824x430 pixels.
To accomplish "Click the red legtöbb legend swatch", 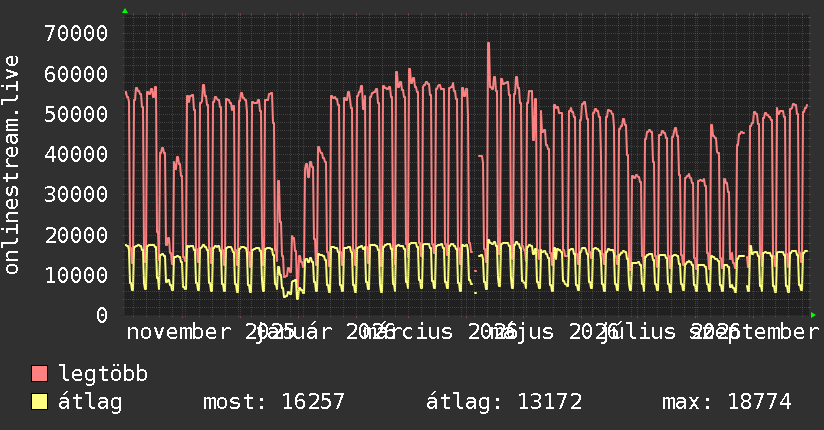I will click(x=39, y=373).
